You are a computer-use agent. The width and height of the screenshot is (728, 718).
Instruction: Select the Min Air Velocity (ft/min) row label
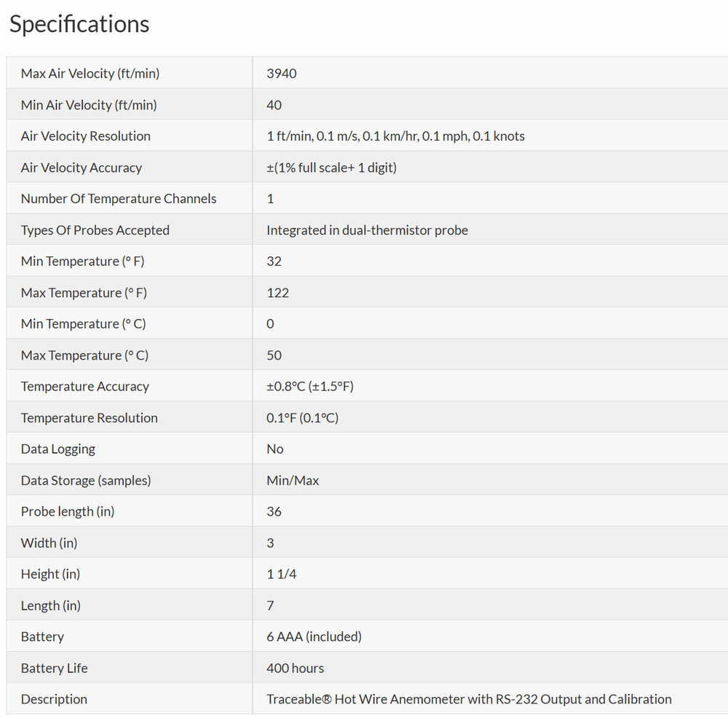point(89,105)
